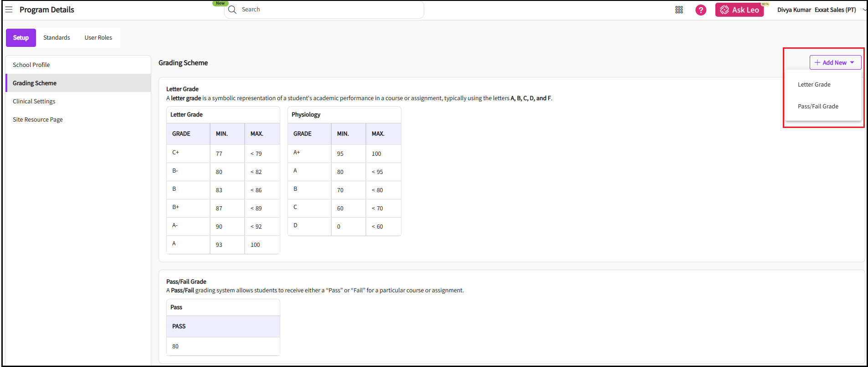Image resolution: width=868 pixels, height=367 pixels.
Task: Click the pink help question mark icon
Action: 701,10
